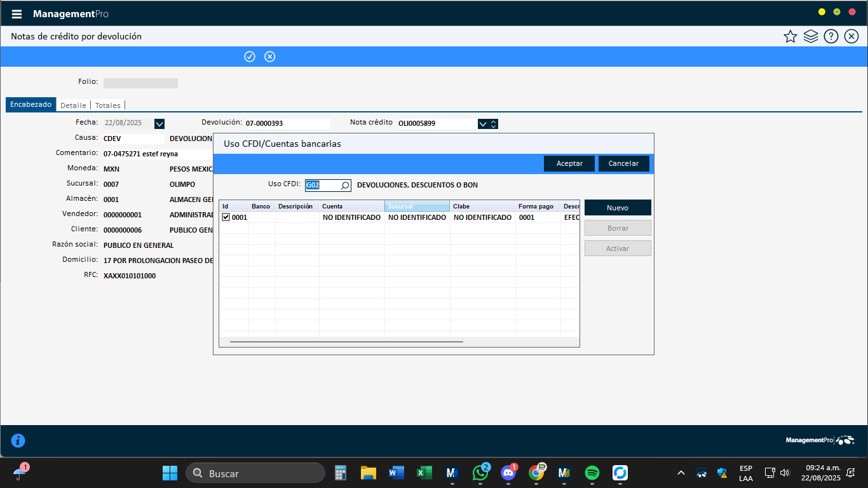
Task: Click the Forma pago cell showing 0001
Action: coord(538,217)
